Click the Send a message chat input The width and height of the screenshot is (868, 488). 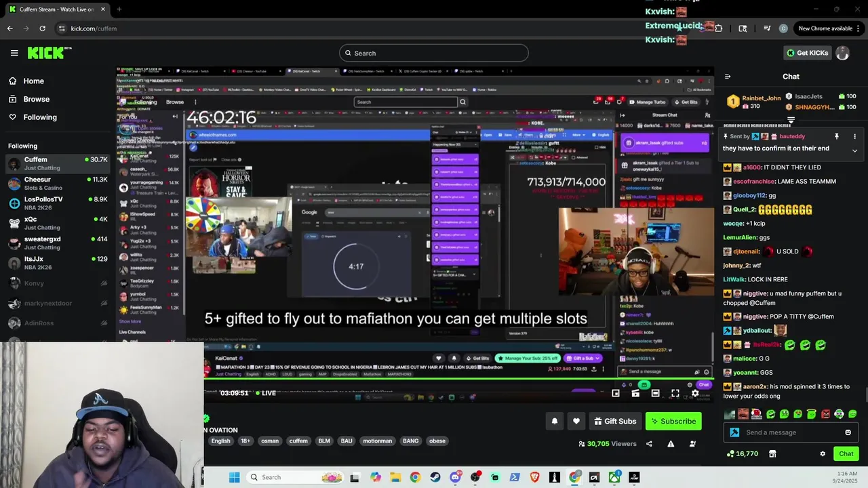pyautogui.click(x=792, y=432)
